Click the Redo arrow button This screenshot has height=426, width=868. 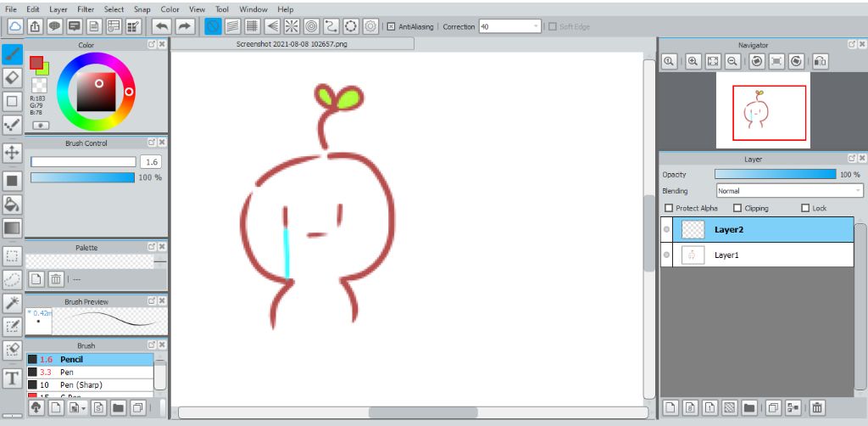pos(186,26)
